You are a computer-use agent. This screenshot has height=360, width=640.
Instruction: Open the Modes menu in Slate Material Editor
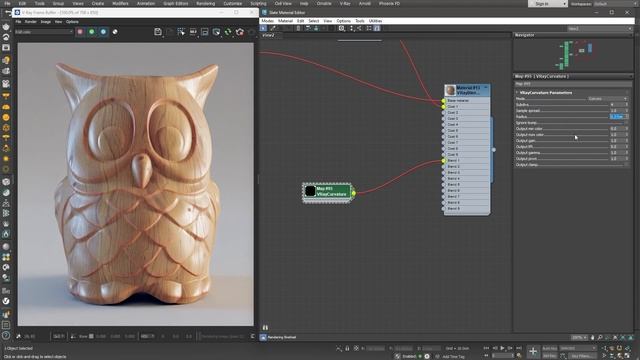(x=268, y=21)
